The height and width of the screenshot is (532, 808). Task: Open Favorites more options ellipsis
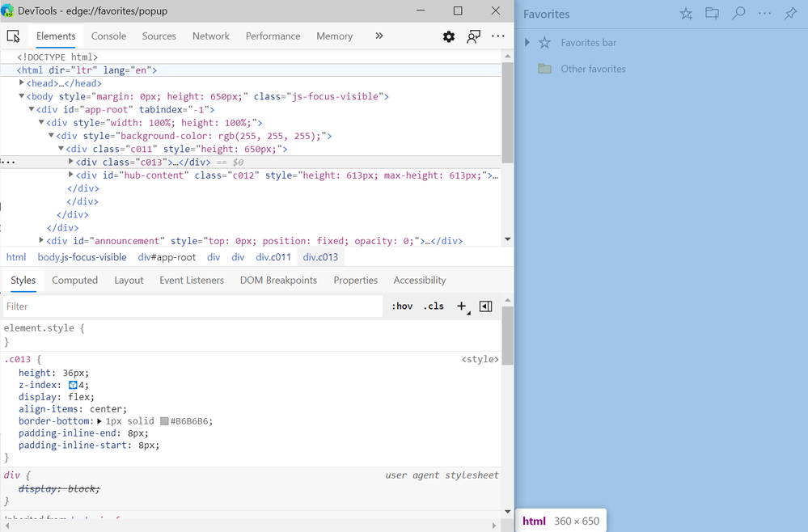764,14
